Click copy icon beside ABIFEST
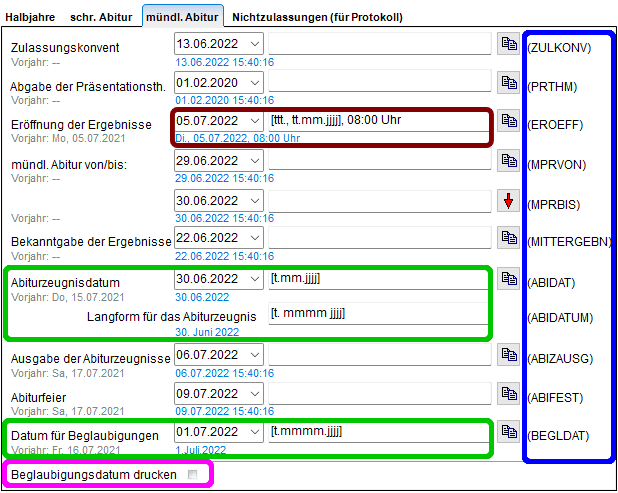 (508, 394)
